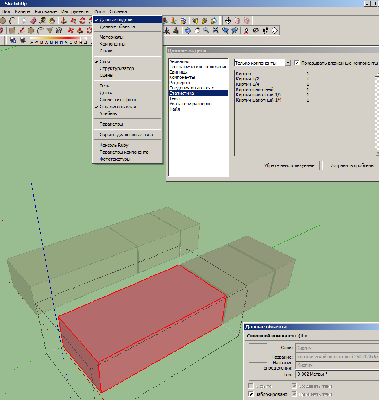379x400 pixels.
Task: Toggle 'Показывать вложенные компоненты' checkbox
Action: (x=297, y=63)
